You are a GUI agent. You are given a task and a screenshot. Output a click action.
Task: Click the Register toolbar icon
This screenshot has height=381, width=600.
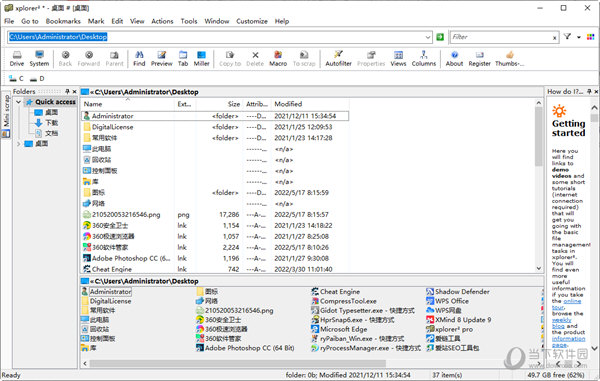click(x=479, y=59)
